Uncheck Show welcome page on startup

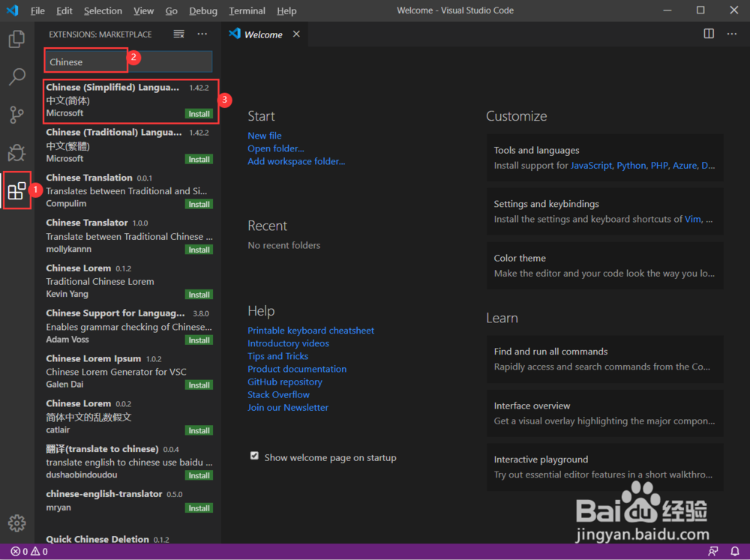click(x=254, y=456)
